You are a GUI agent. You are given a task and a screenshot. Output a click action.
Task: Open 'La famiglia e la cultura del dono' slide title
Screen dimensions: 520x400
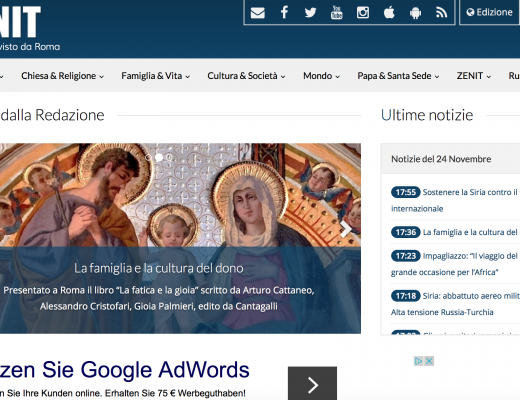(159, 268)
